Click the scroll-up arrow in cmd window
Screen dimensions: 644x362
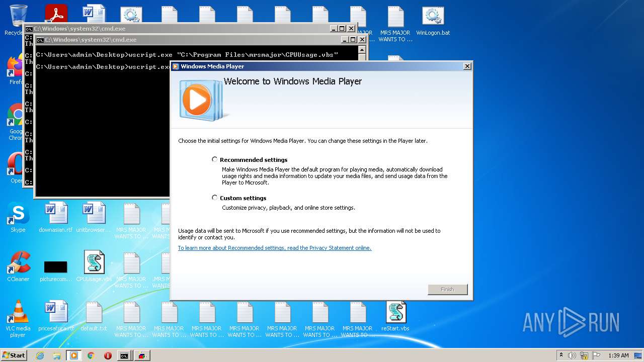click(x=362, y=50)
